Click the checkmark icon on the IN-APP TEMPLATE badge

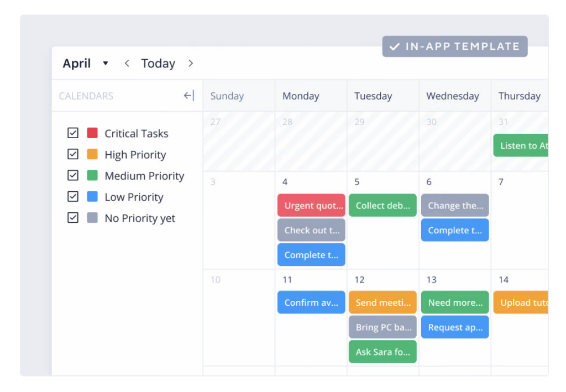click(394, 46)
